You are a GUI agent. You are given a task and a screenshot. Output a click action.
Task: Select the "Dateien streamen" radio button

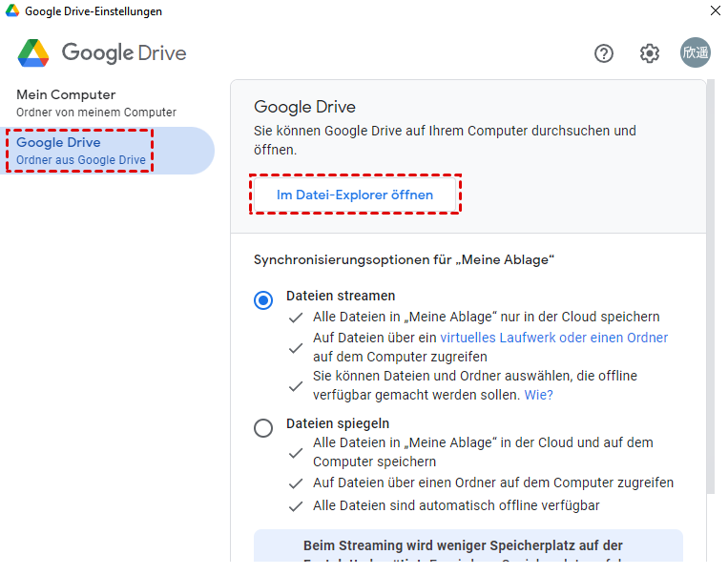263,300
